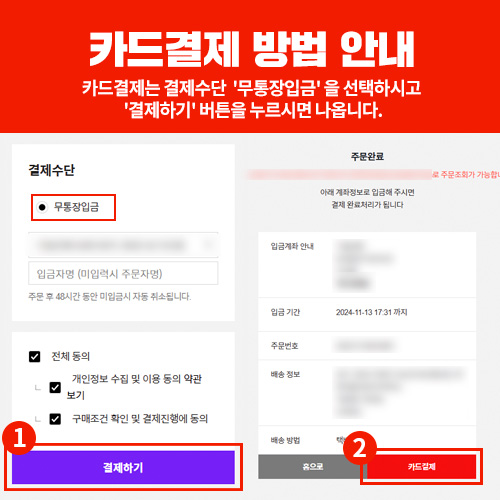Toggle the 전체 동의 checkbox
The height and width of the screenshot is (500, 500).
point(35,356)
